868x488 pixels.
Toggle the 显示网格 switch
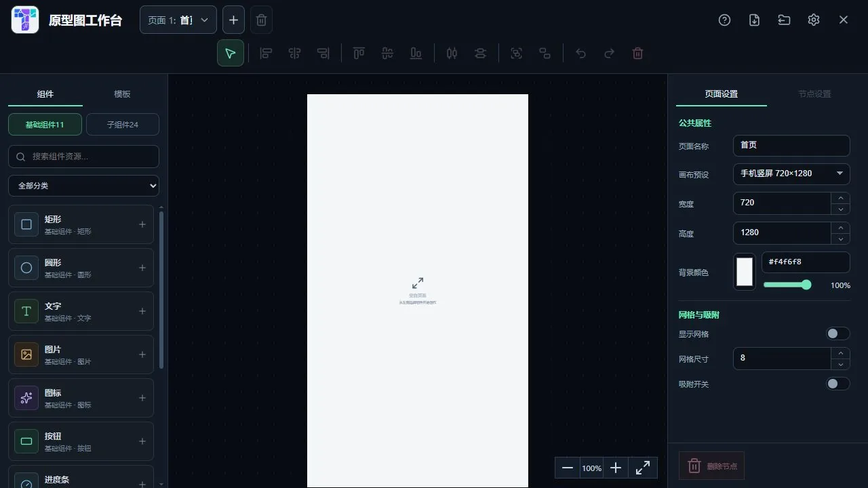[x=837, y=333]
